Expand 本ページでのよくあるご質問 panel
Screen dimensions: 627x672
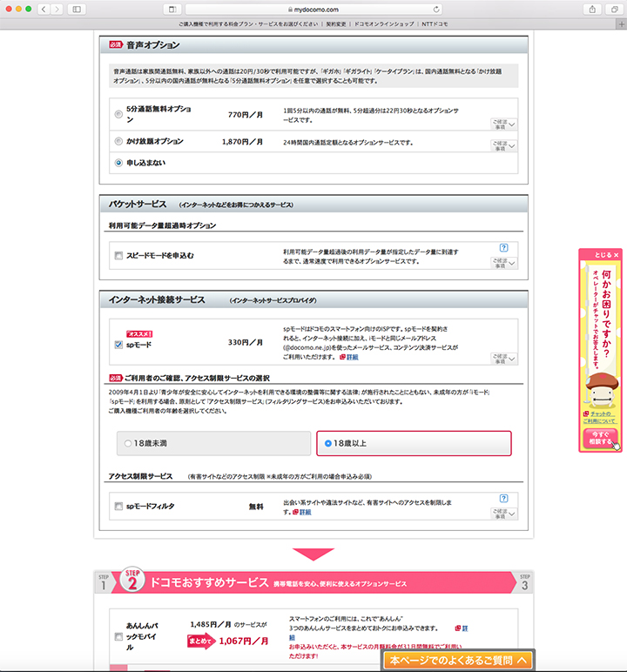coord(457,660)
